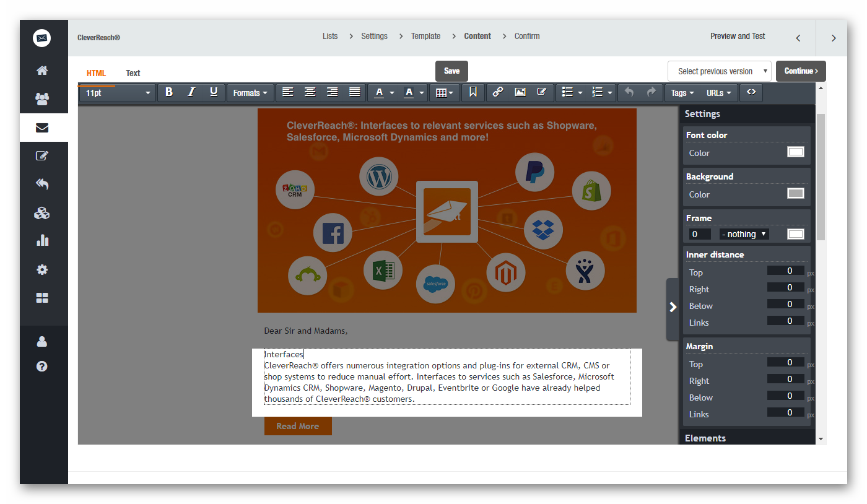867x504 pixels.
Task: Go to next step arrow
Action: pos(834,38)
